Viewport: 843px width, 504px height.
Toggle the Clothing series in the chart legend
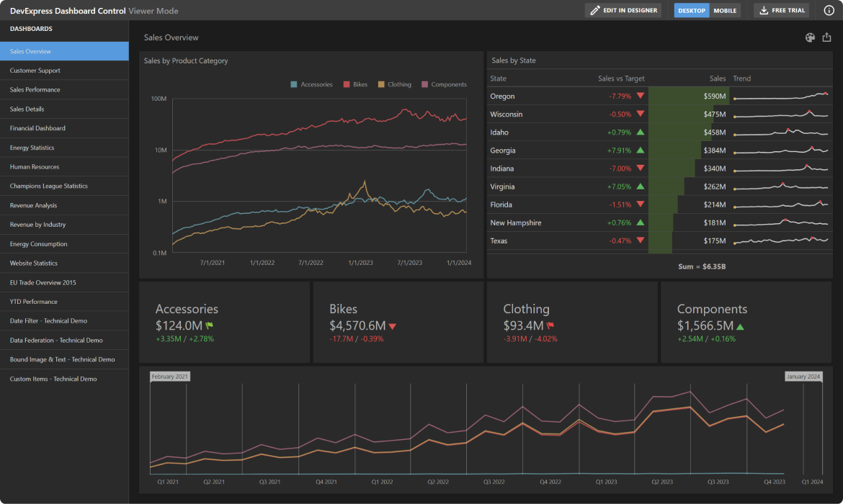point(393,84)
